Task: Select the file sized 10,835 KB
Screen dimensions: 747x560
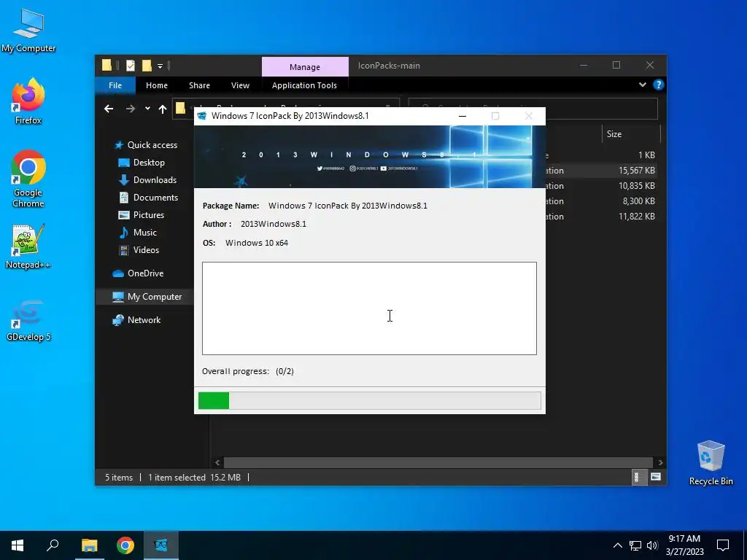Action: pos(603,186)
